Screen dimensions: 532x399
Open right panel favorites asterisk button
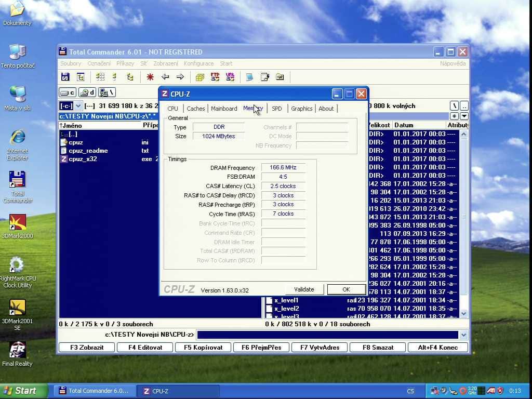[x=454, y=116]
